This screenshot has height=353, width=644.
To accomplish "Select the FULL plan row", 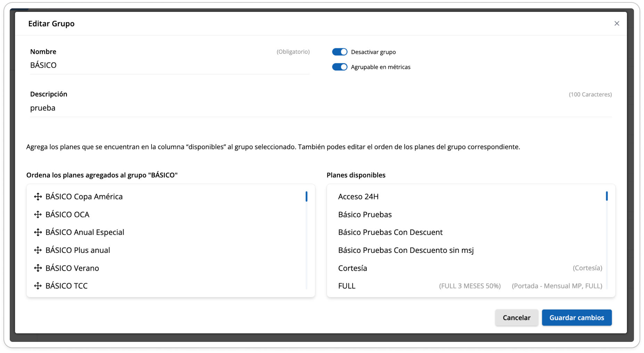I will click(470, 286).
